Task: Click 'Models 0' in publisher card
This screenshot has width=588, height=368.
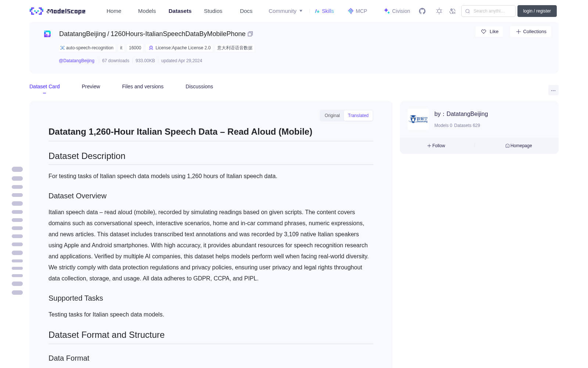Action: point(443,125)
